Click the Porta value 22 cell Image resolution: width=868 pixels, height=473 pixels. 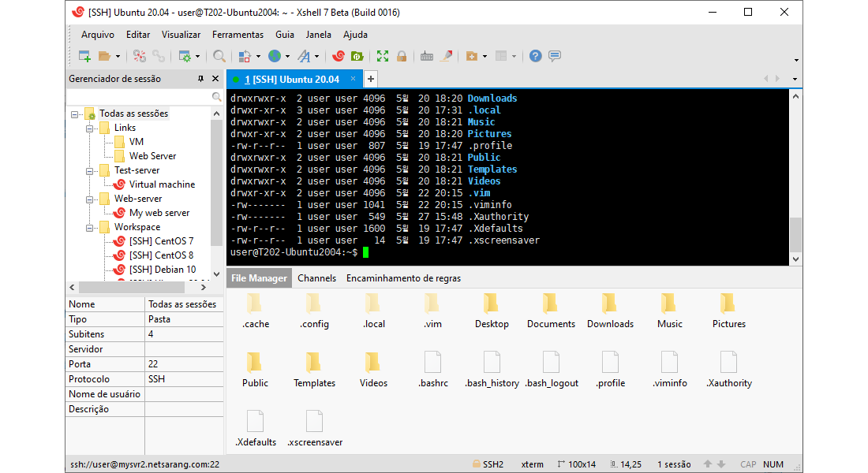(184, 364)
